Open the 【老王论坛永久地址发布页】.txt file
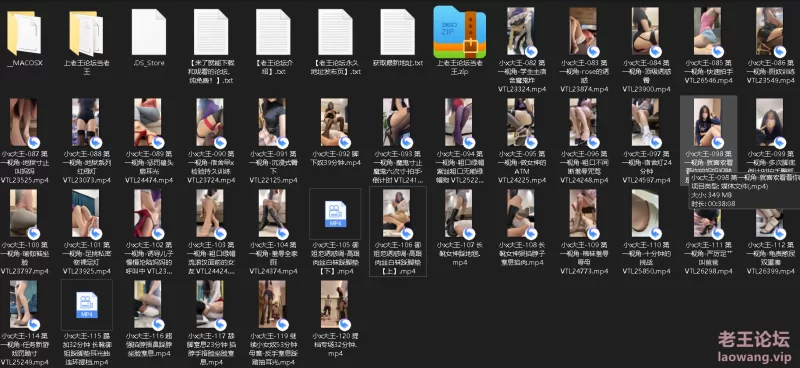 [x=335, y=32]
